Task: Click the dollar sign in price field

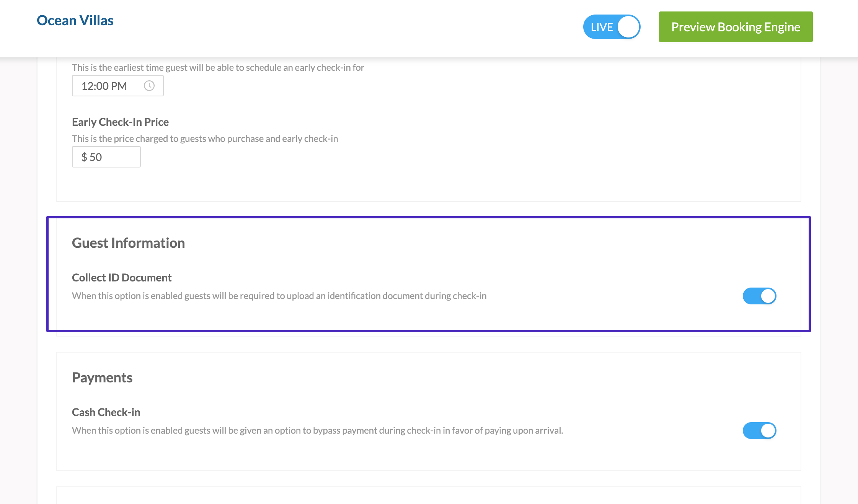Action: 84,157
